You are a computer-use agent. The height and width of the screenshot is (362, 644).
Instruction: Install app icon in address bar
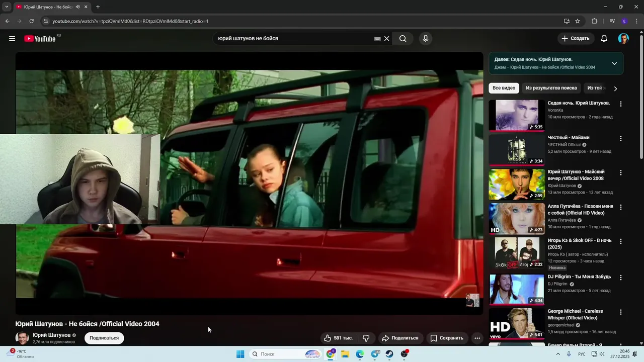point(567,21)
